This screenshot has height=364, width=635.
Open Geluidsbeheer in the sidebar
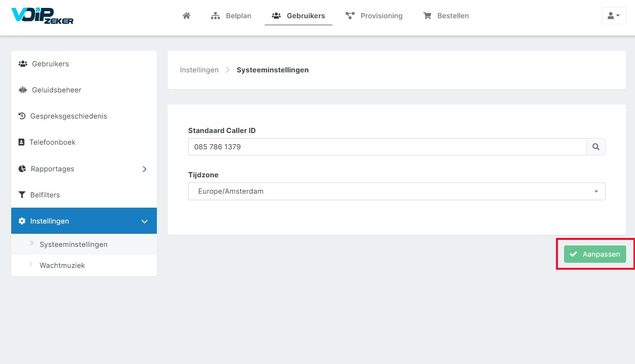pos(84,90)
